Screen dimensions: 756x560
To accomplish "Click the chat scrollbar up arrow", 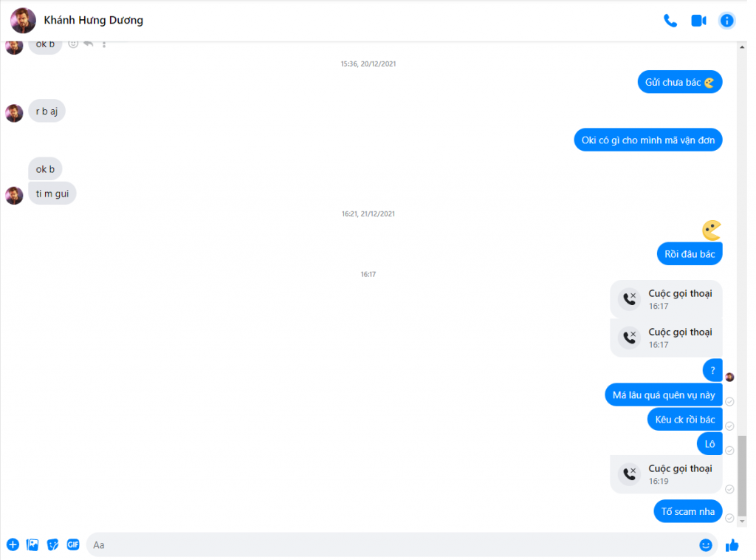I will (742, 47).
